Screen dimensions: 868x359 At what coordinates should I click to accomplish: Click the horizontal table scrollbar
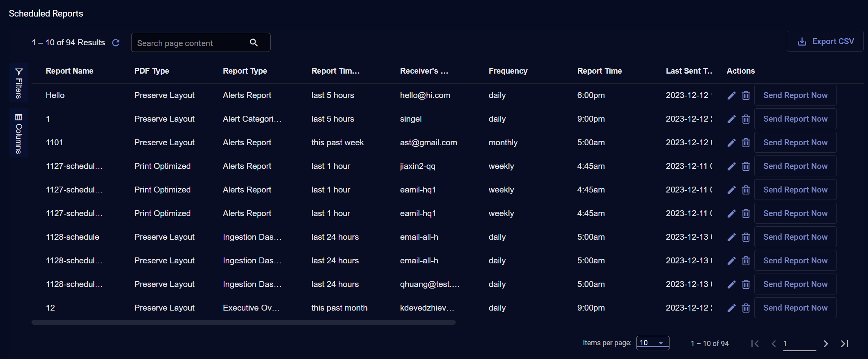coord(243,322)
